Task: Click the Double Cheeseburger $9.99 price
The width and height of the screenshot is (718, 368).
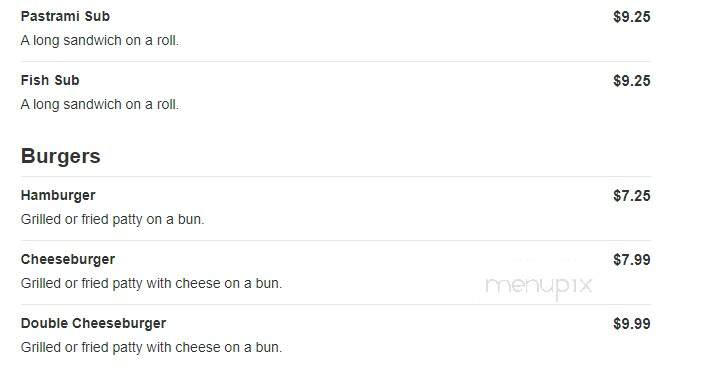Action: (631, 324)
